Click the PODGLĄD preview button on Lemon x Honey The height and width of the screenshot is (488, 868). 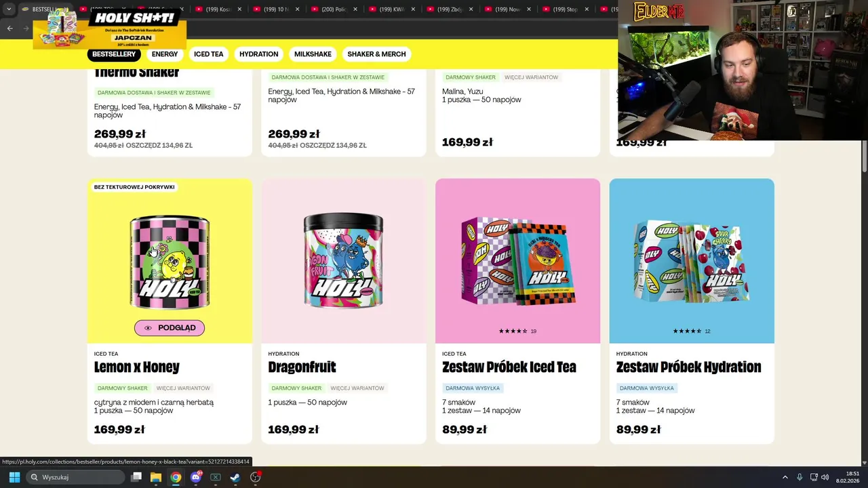(170, 328)
